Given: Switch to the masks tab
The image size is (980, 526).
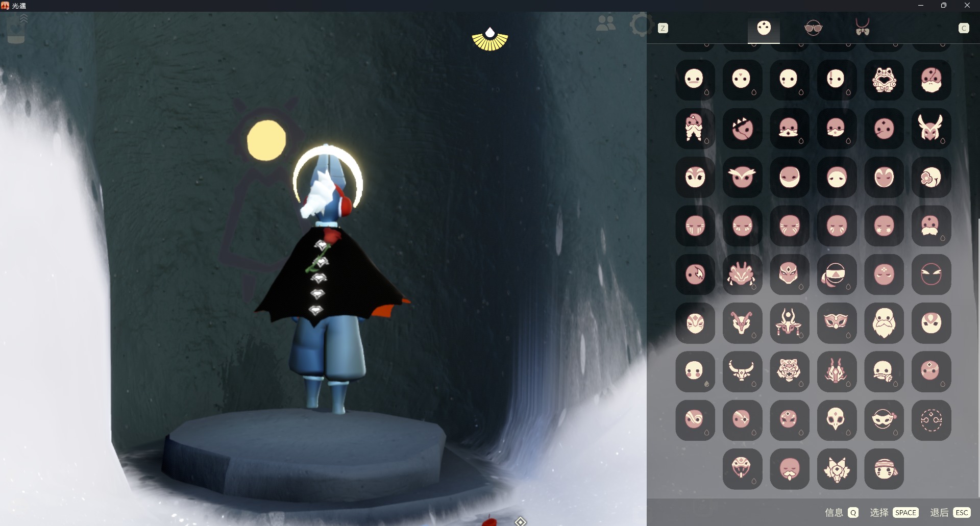Looking at the screenshot, I should click(764, 28).
